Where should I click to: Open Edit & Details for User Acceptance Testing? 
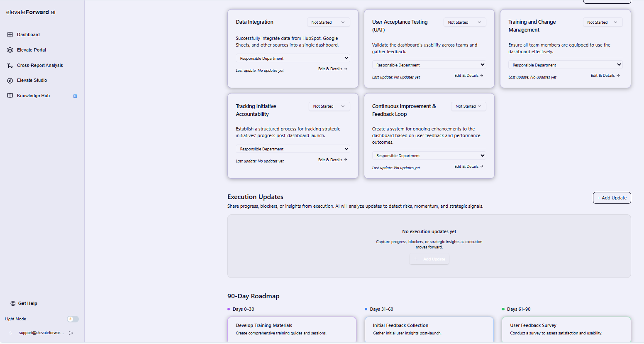tap(468, 76)
